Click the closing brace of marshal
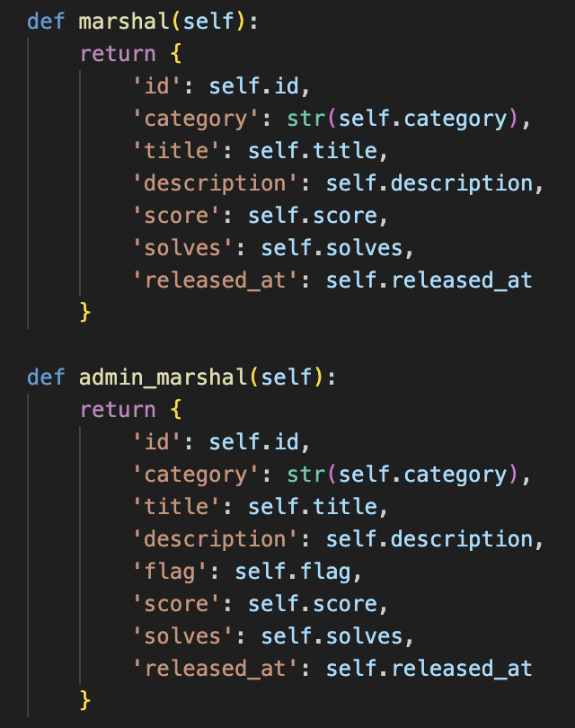 point(85,312)
